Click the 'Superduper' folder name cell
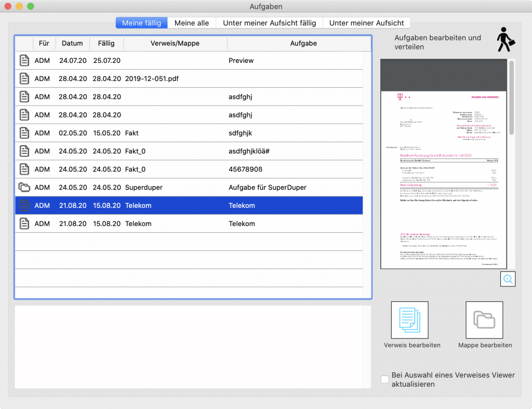 [x=143, y=188]
